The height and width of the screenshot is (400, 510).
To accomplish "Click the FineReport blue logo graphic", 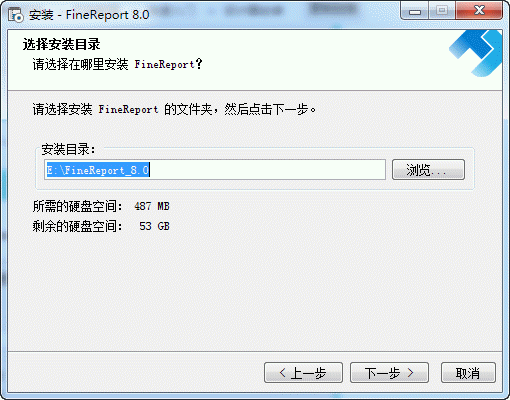I will point(476,53).
